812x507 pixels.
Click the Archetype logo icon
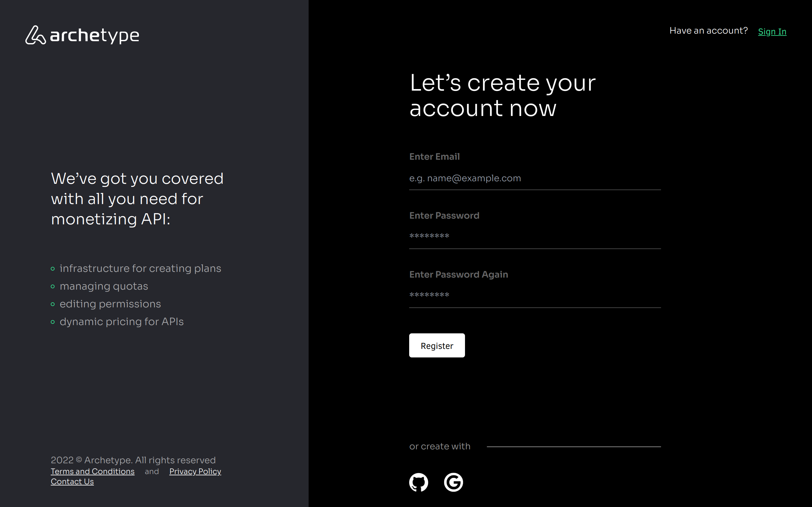[x=35, y=35]
